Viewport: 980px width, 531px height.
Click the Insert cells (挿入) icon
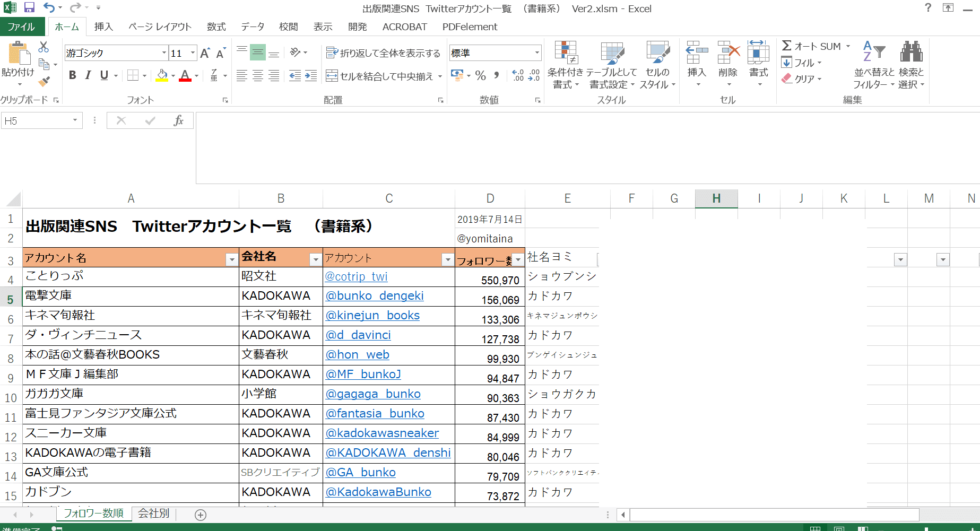[x=697, y=53]
